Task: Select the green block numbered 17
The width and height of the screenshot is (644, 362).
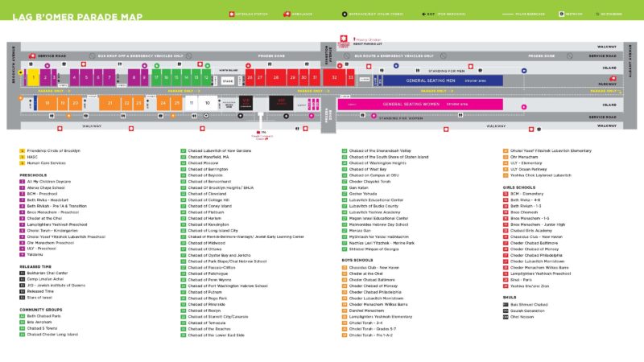Action: 156,77
